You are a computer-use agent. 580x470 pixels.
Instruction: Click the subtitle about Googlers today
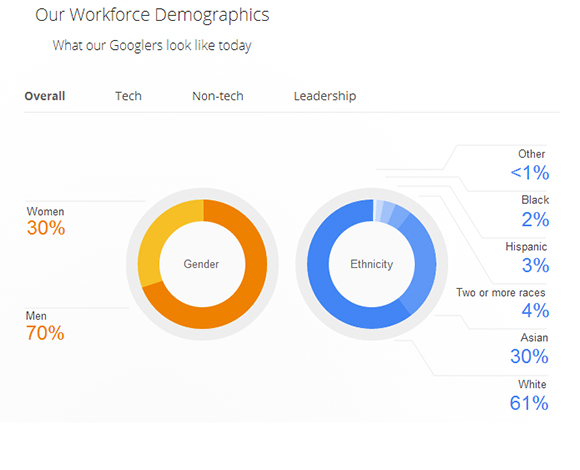coord(152,45)
